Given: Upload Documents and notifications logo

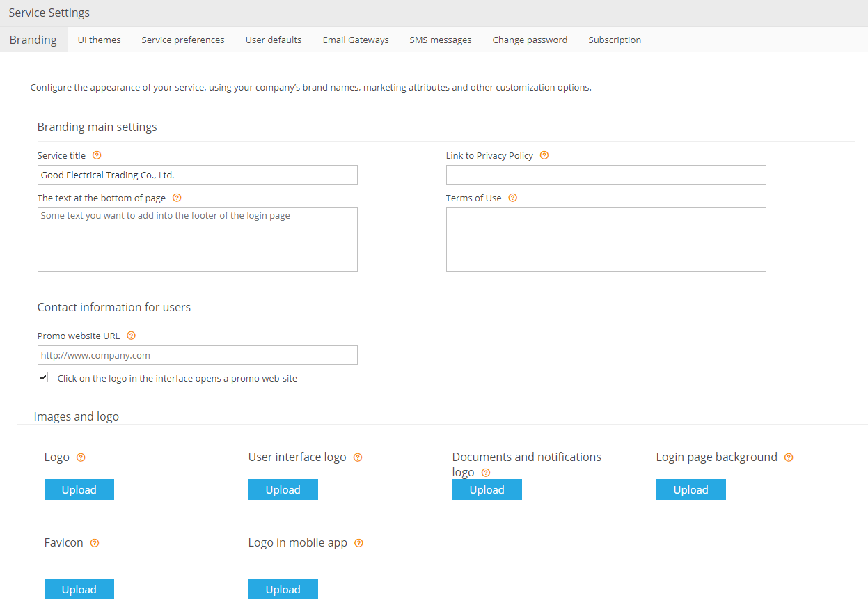Looking at the screenshot, I should 487,489.
